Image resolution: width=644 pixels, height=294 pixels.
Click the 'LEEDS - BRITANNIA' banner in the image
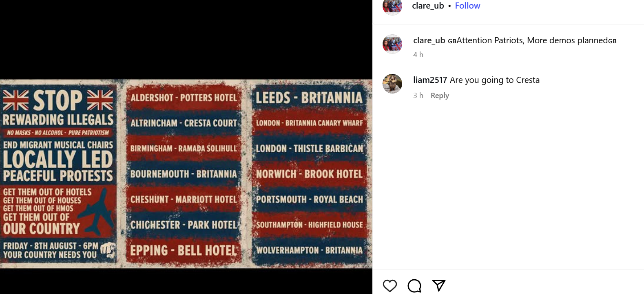[x=309, y=98]
